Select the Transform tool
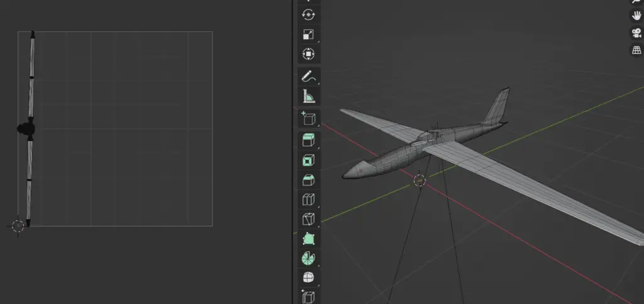 click(x=308, y=54)
